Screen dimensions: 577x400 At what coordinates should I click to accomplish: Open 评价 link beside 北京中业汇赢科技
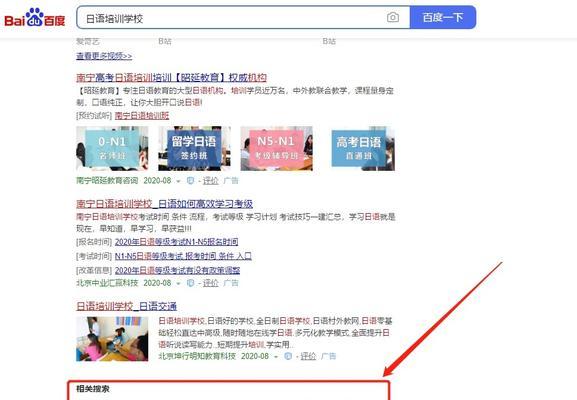coord(210,283)
